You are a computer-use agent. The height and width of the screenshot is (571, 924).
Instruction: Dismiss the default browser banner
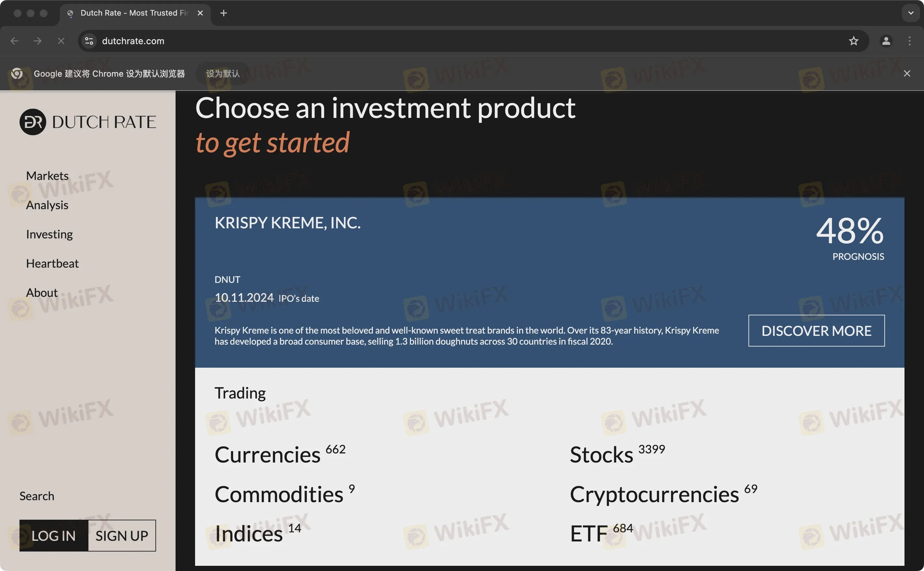point(907,73)
